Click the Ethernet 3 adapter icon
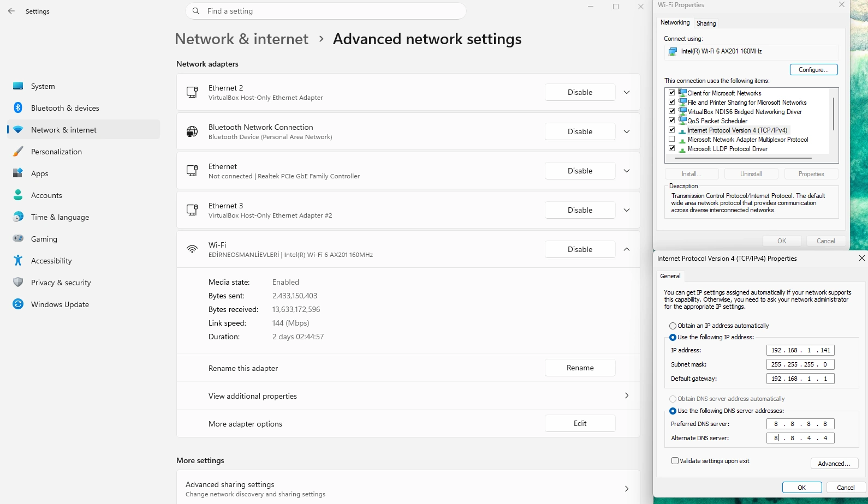868x504 pixels. 192,210
